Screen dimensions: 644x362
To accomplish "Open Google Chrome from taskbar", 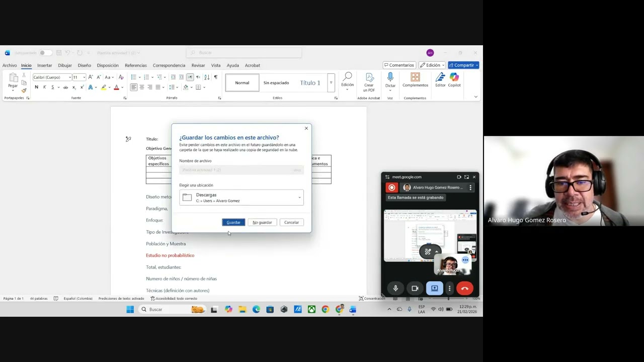I will (326, 310).
